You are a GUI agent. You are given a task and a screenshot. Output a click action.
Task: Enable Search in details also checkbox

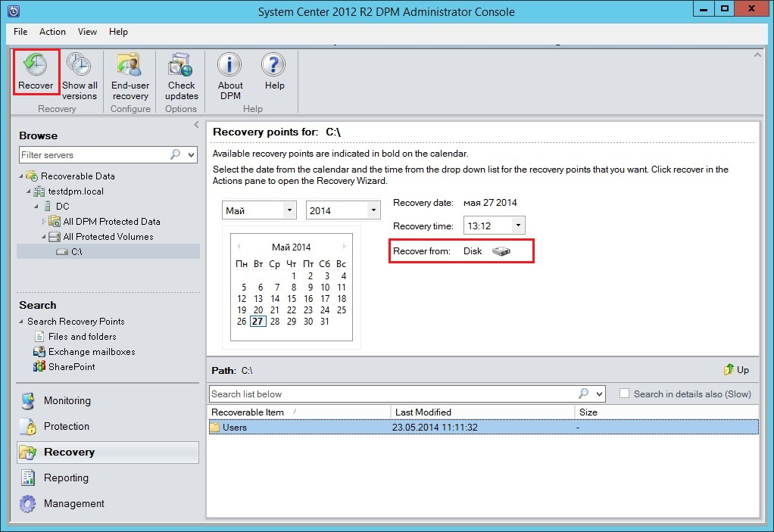click(x=624, y=394)
